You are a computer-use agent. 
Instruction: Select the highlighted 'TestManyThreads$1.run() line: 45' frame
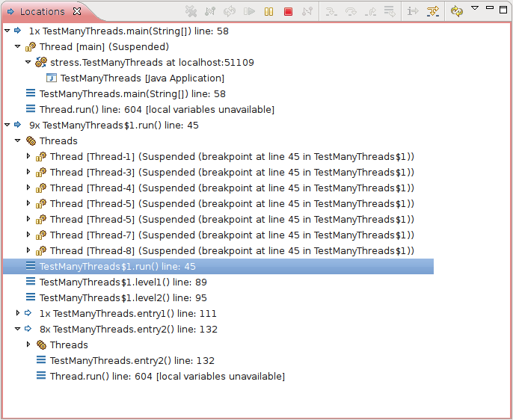[218, 266]
